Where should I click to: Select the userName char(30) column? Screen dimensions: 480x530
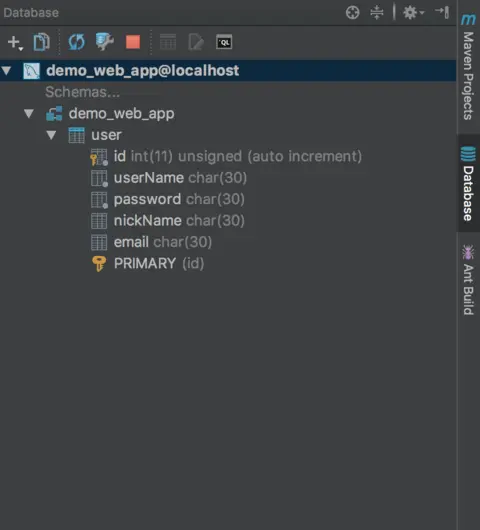[x=228, y=178]
